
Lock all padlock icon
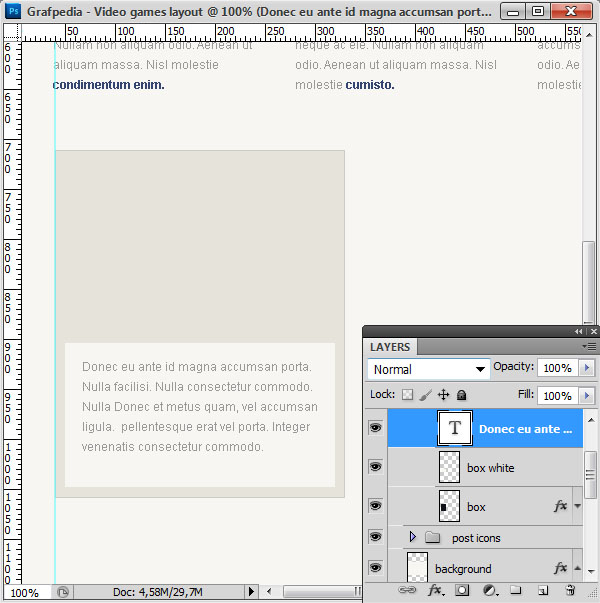pos(462,395)
